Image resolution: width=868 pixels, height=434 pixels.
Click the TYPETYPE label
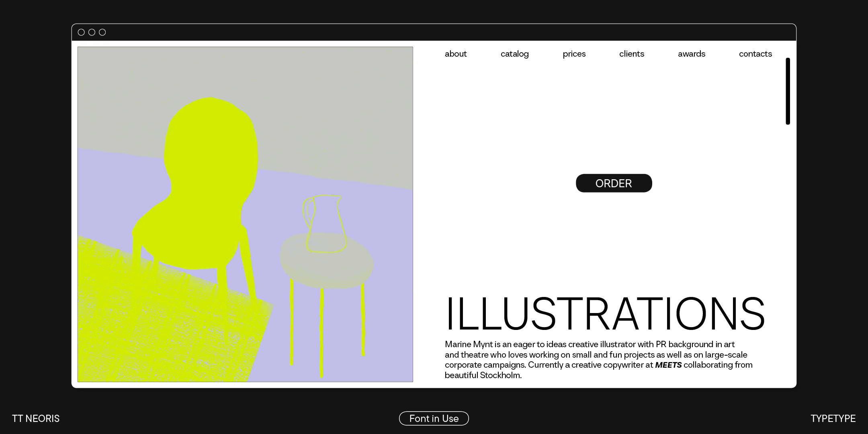(x=833, y=418)
